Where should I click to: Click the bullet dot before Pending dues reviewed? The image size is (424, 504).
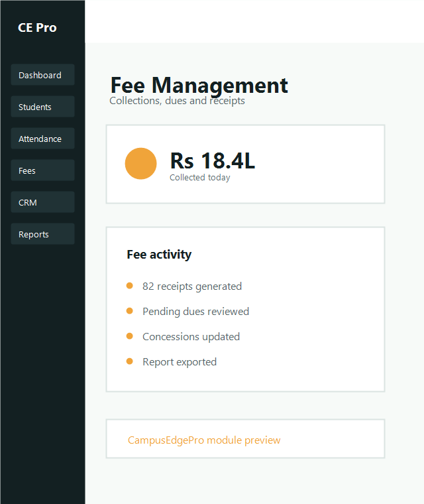point(130,311)
